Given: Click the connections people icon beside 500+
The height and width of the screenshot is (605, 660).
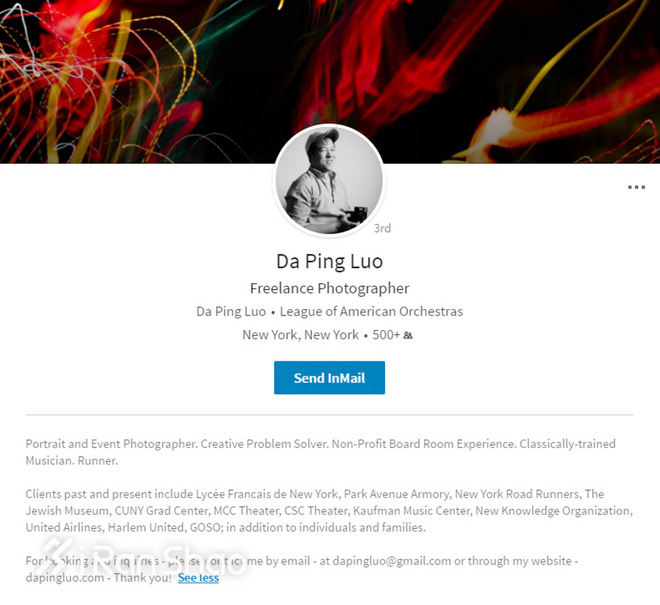Looking at the screenshot, I should point(408,336).
